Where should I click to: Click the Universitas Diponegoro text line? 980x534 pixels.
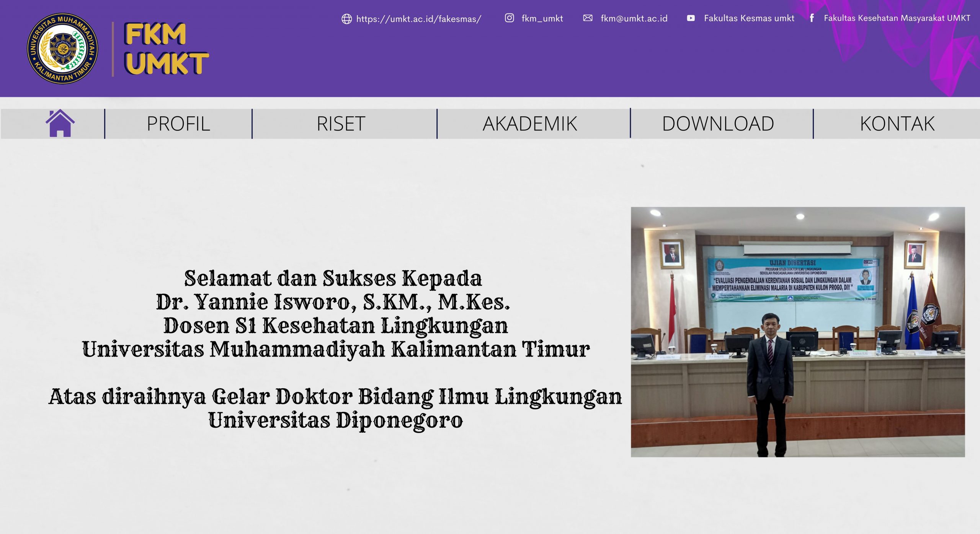pyautogui.click(x=336, y=420)
